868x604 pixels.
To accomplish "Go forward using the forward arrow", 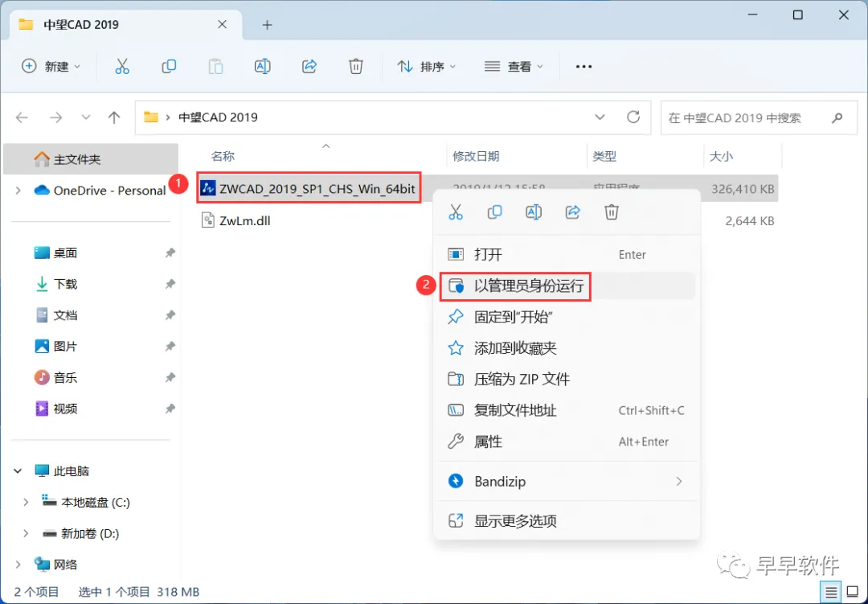I will [x=56, y=117].
